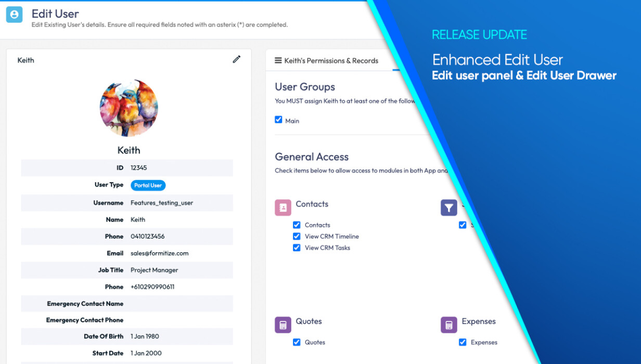The image size is (641, 364).
Task: Disable the View CRM Tasks checkbox
Action: 297,248
